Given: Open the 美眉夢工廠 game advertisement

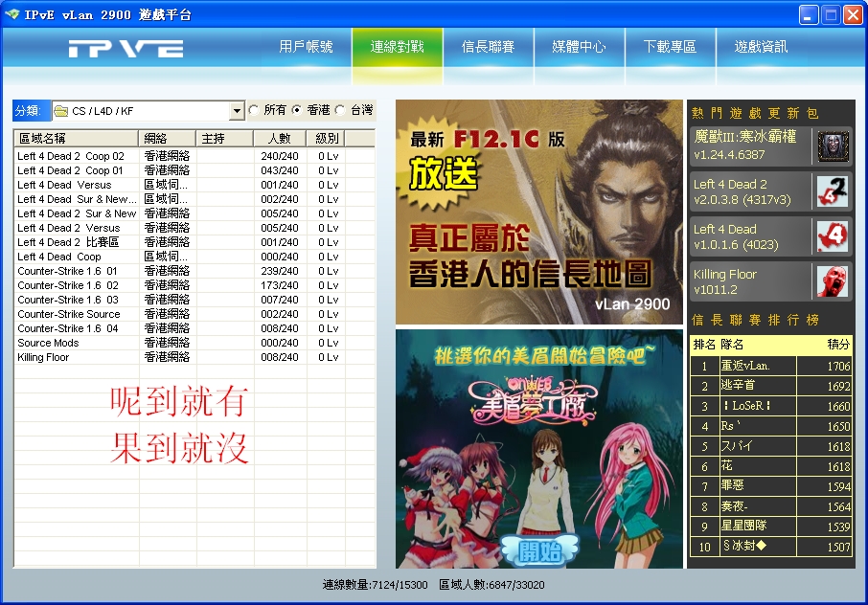Looking at the screenshot, I should click(x=539, y=449).
